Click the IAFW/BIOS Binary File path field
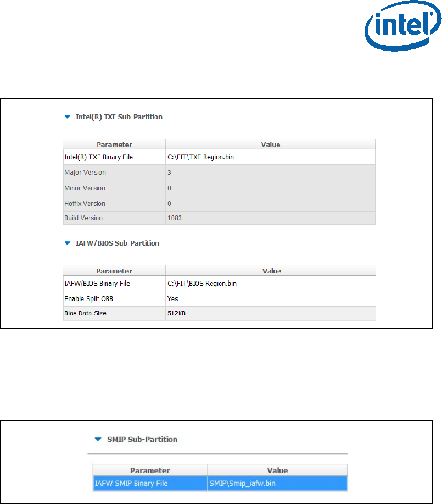This screenshot has height=504, width=442. click(270, 284)
